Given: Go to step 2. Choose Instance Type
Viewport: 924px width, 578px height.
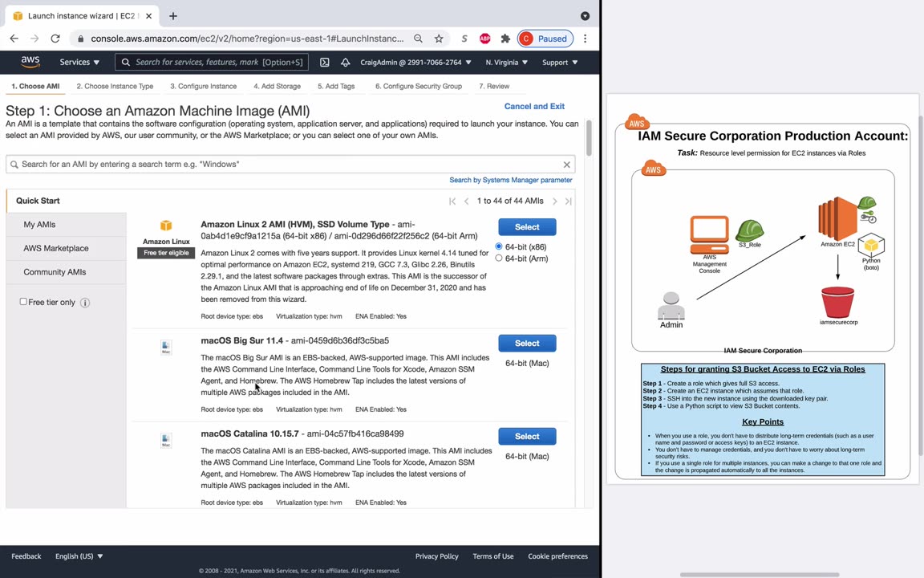Looking at the screenshot, I should pyautogui.click(x=115, y=86).
